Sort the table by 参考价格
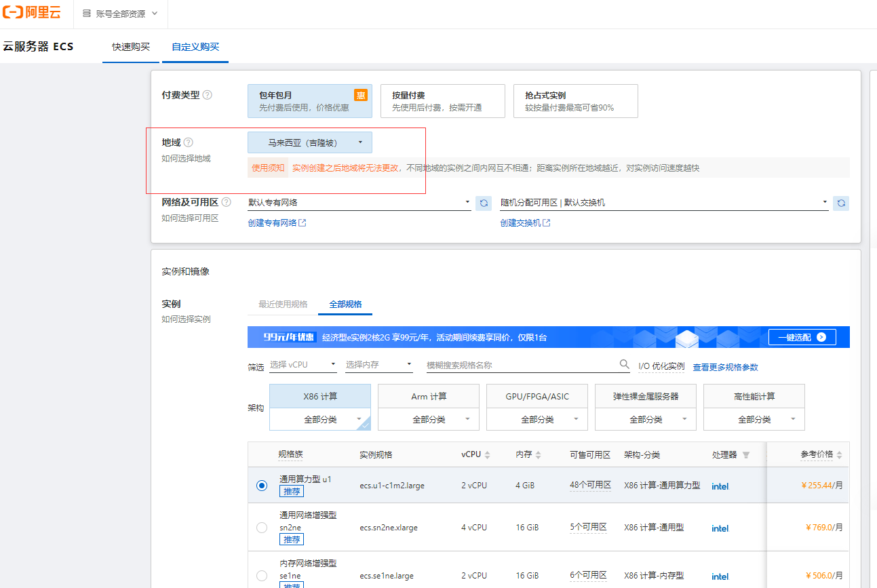Image resolution: width=877 pixels, height=588 pixels. (839, 455)
